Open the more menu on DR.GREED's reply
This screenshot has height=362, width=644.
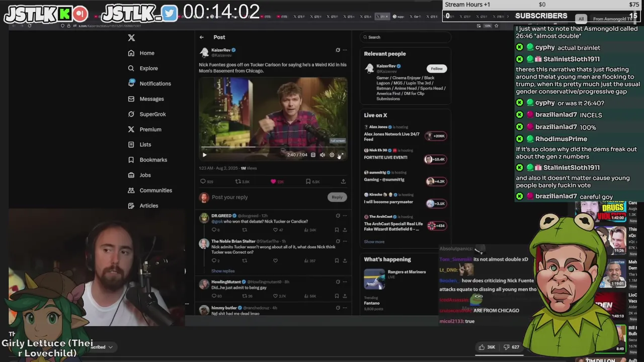pos(345,216)
